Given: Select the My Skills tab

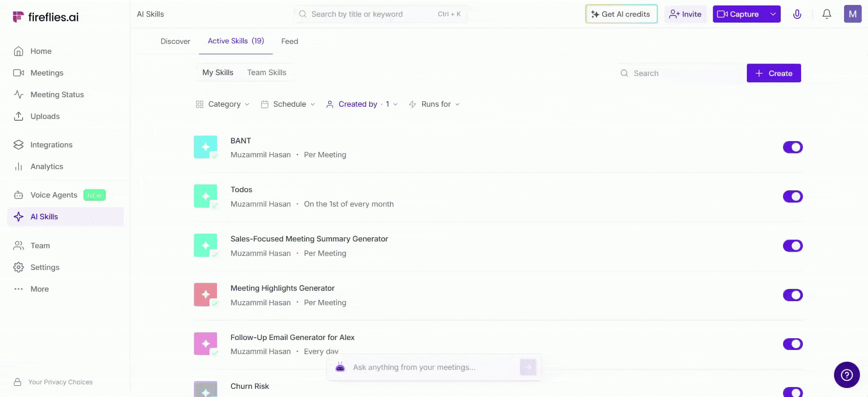Looking at the screenshot, I should [218, 72].
